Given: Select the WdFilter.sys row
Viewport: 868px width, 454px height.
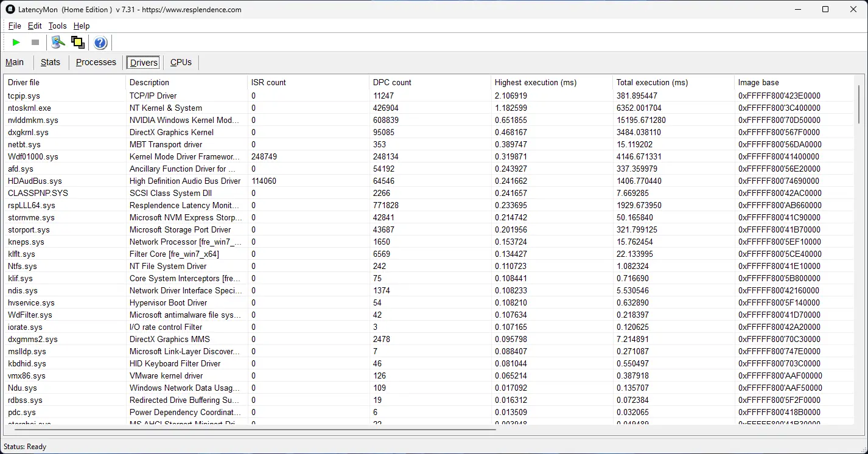Looking at the screenshot, I should click(x=429, y=315).
